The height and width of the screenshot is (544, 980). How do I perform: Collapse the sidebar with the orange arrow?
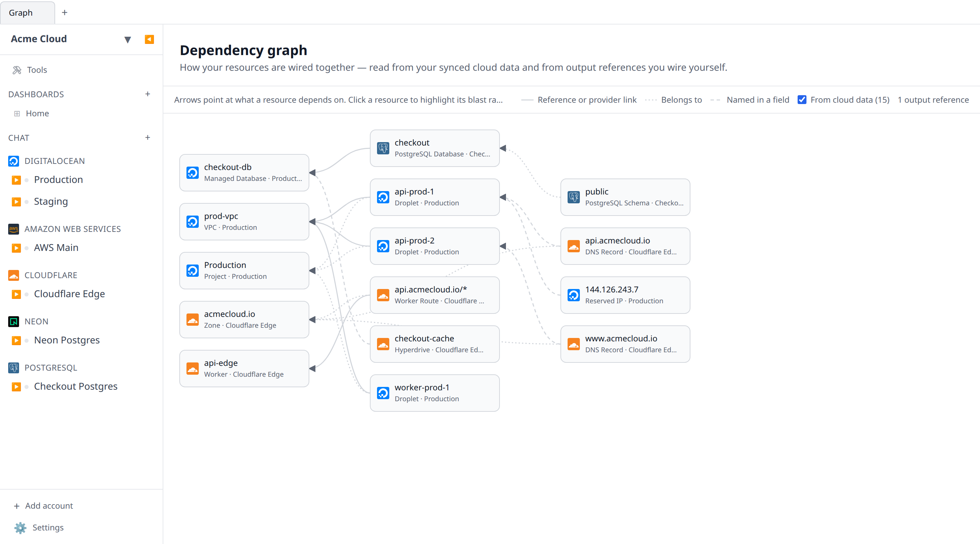[x=149, y=39]
